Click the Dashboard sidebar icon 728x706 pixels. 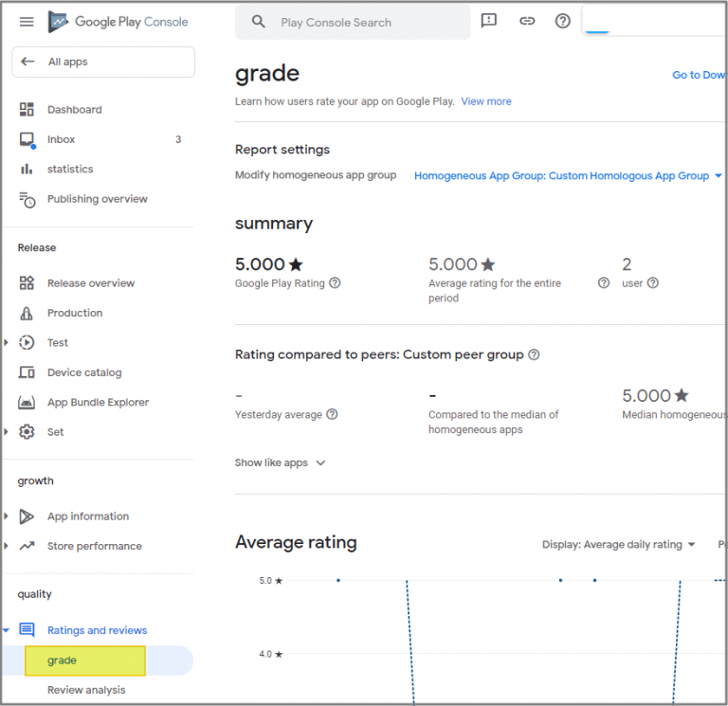[27, 110]
